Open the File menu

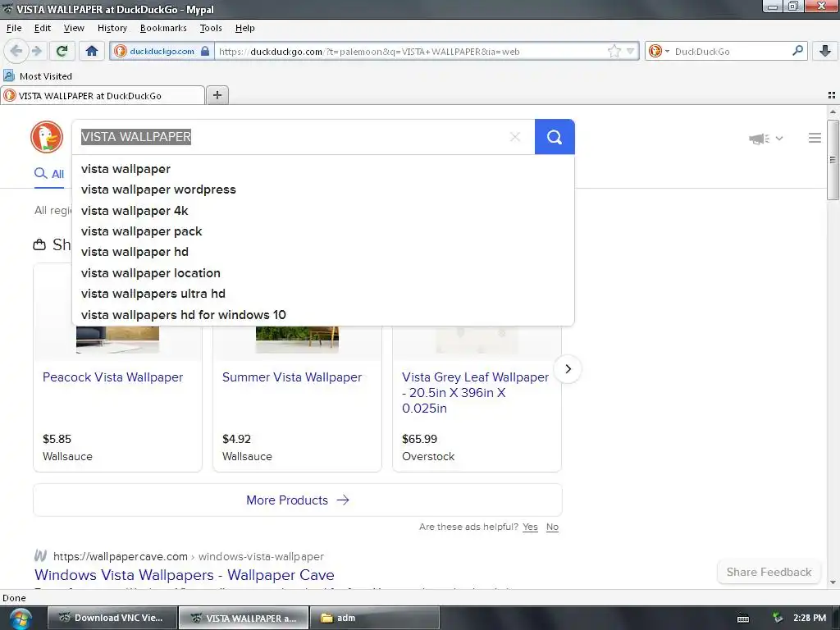pyautogui.click(x=14, y=28)
